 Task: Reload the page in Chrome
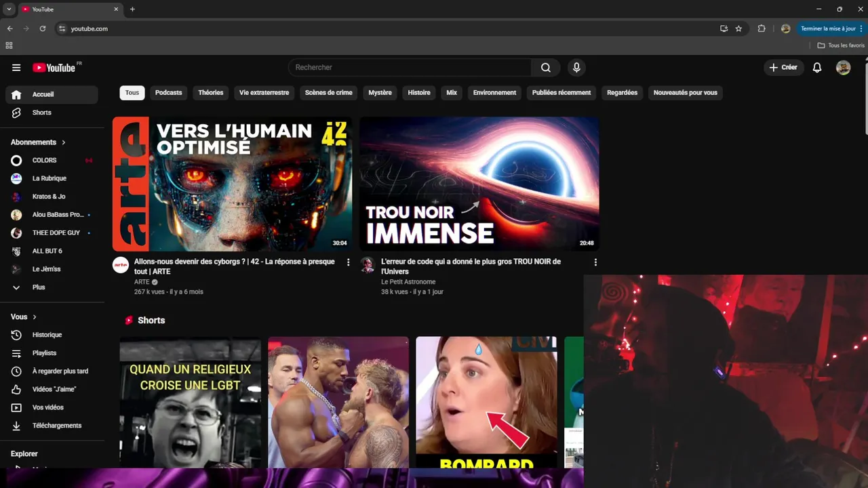43,28
